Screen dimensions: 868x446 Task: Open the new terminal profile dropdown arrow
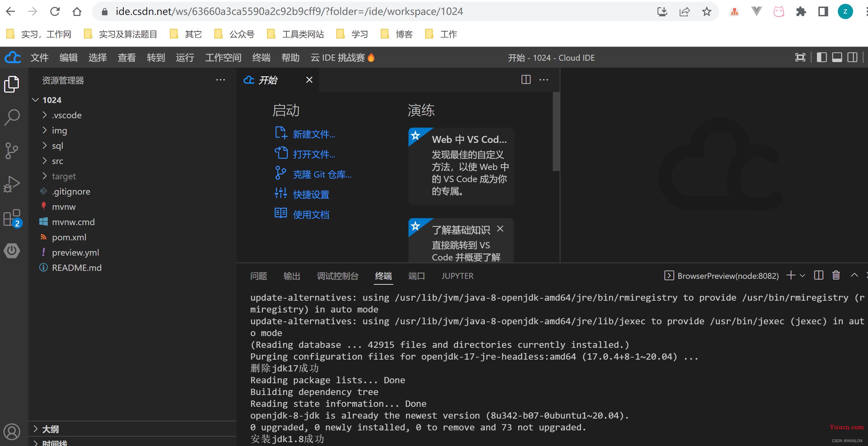[x=802, y=276]
